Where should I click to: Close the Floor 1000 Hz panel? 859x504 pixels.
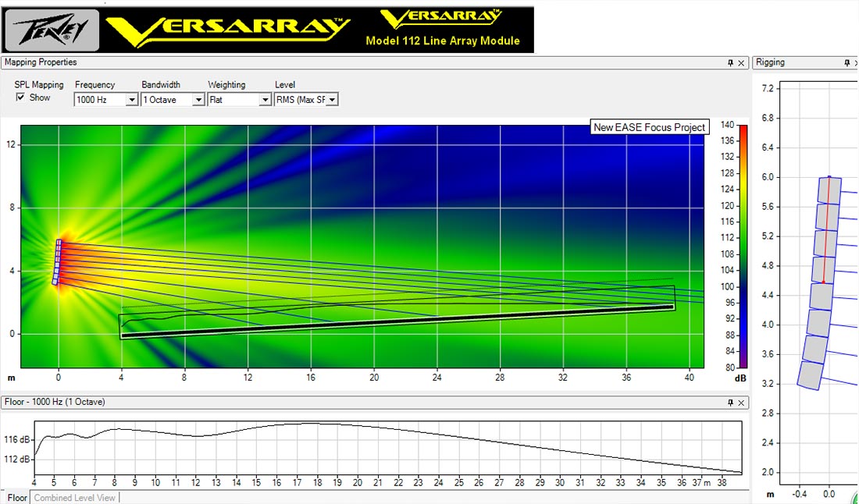pyautogui.click(x=741, y=403)
